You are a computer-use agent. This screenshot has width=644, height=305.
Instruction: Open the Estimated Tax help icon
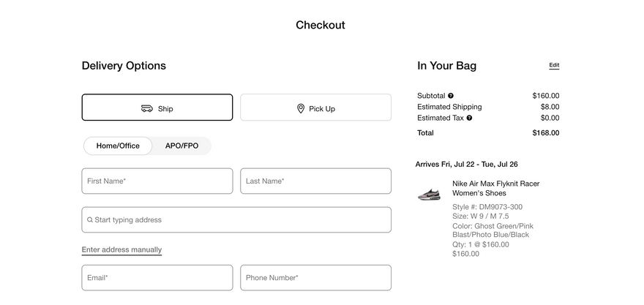click(x=469, y=118)
